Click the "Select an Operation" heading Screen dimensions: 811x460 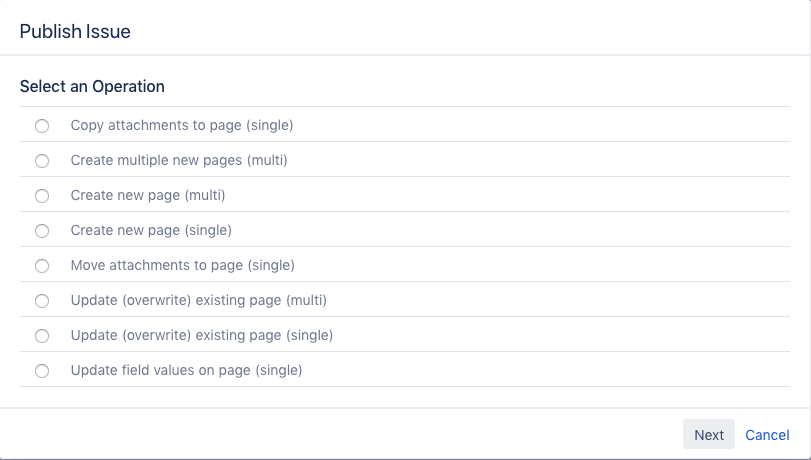[x=92, y=87]
